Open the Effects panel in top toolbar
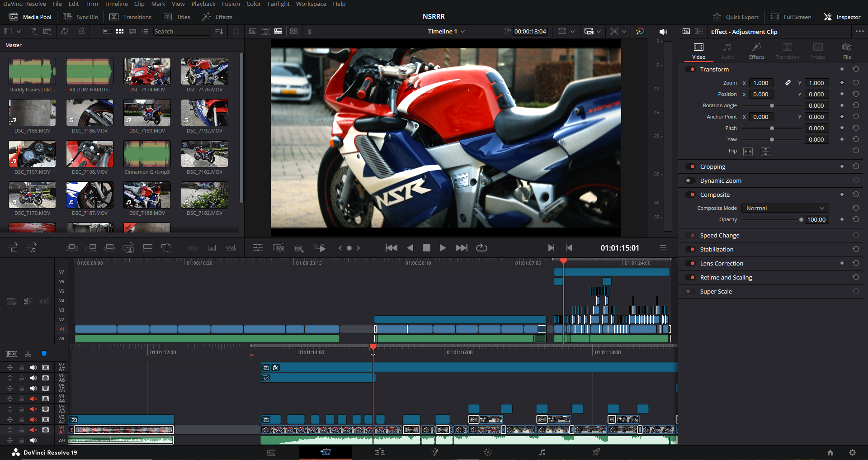The width and height of the screenshot is (868, 460). click(217, 17)
